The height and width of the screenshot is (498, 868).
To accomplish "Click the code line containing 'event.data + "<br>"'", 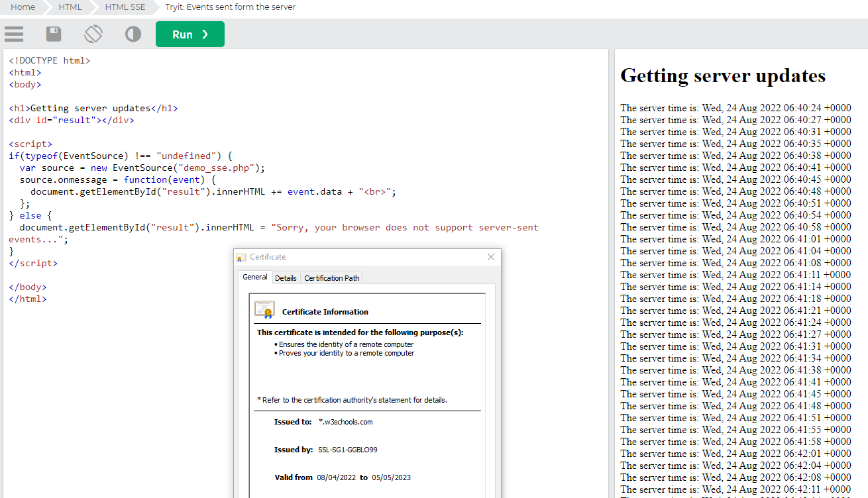I will 213,191.
